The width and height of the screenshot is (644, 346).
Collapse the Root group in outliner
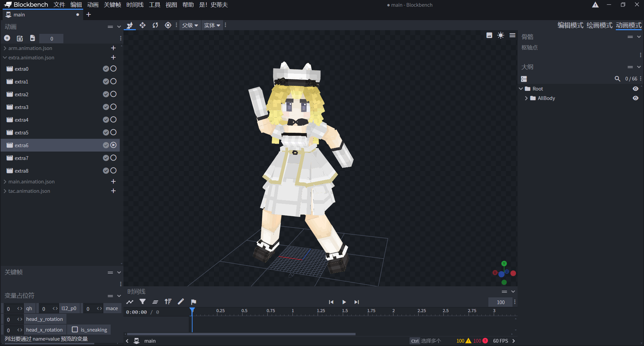[x=521, y=89]
